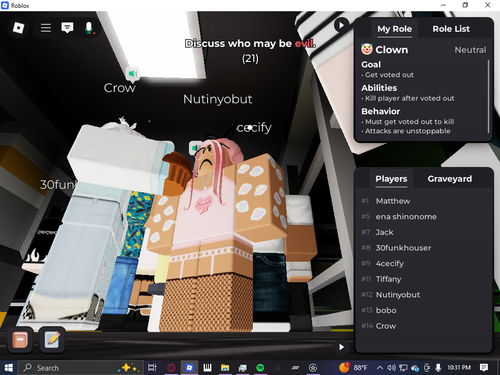Open the Opera browser taskbar icon
500x375 pixels.
171,368
